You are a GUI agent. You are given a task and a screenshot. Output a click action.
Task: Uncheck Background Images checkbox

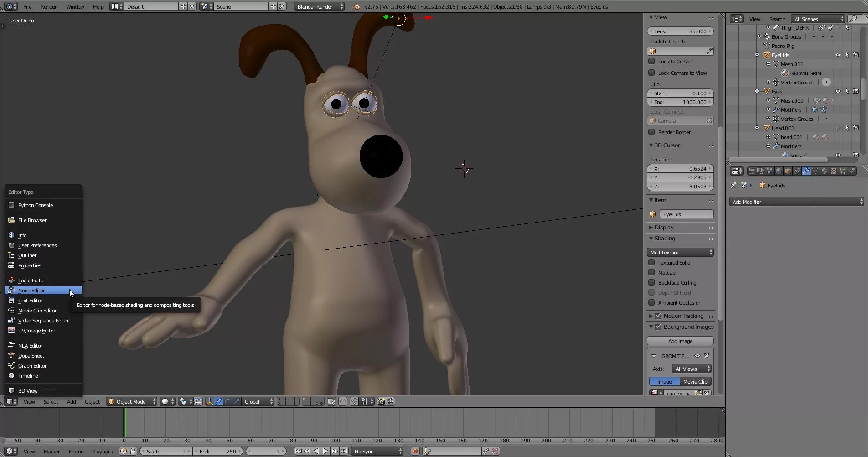[658, 327]
